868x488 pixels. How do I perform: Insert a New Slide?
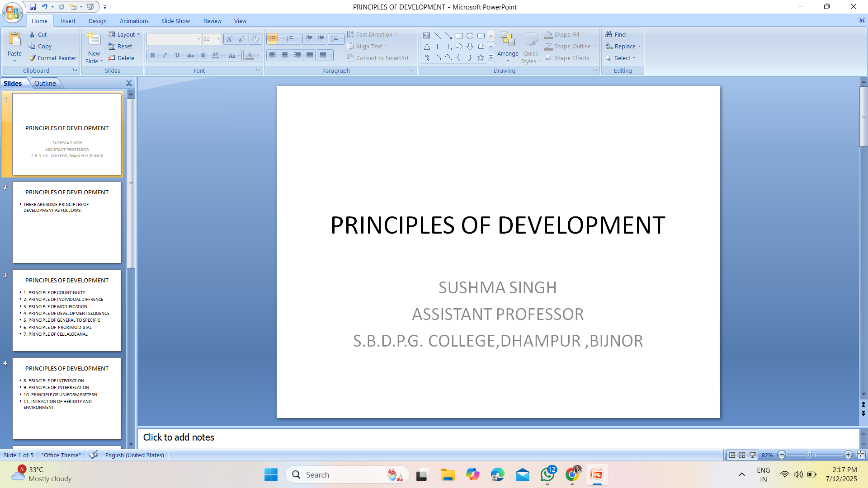(x=94, y=48)
